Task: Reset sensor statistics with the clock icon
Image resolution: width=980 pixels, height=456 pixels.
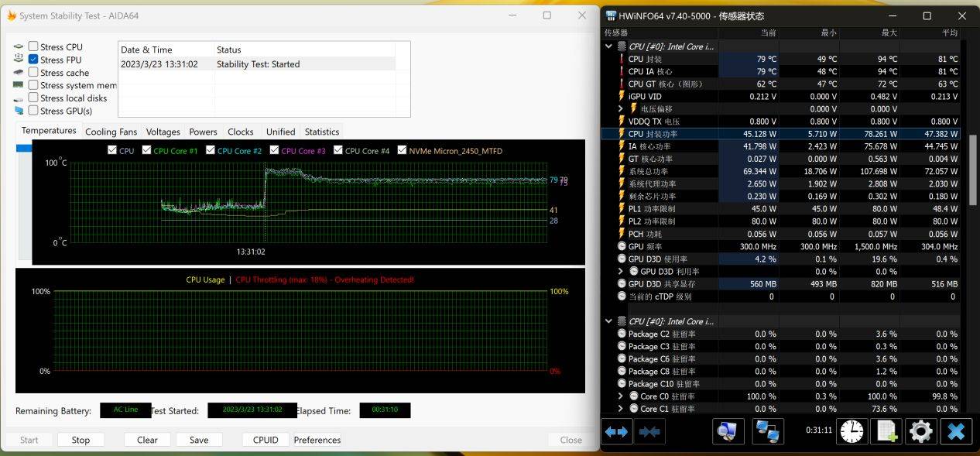Action: [x=852, y=431]
